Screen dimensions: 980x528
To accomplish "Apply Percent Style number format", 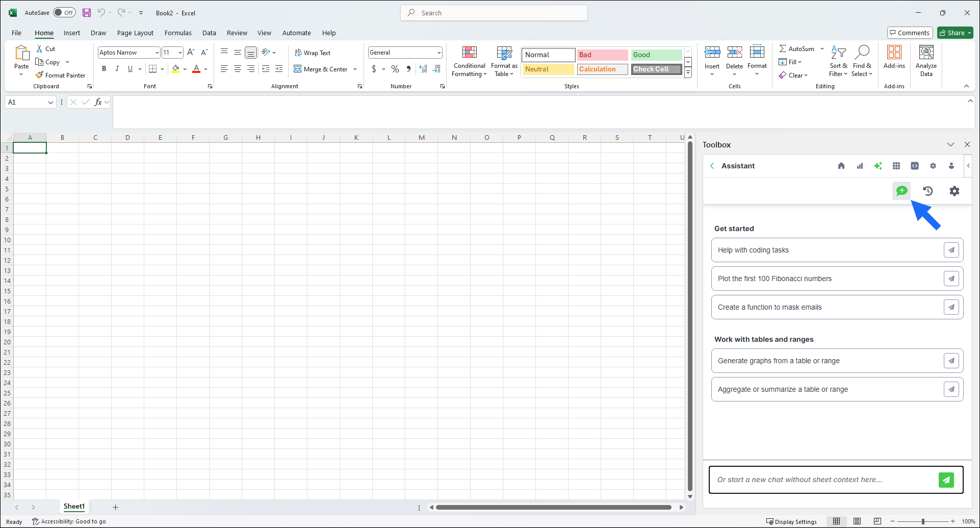I will point(395,69).
